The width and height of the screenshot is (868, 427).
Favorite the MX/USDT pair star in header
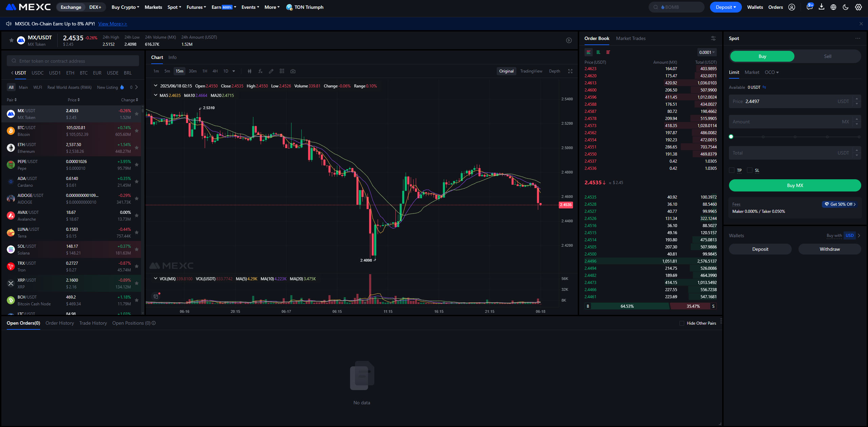coord(11,40)
